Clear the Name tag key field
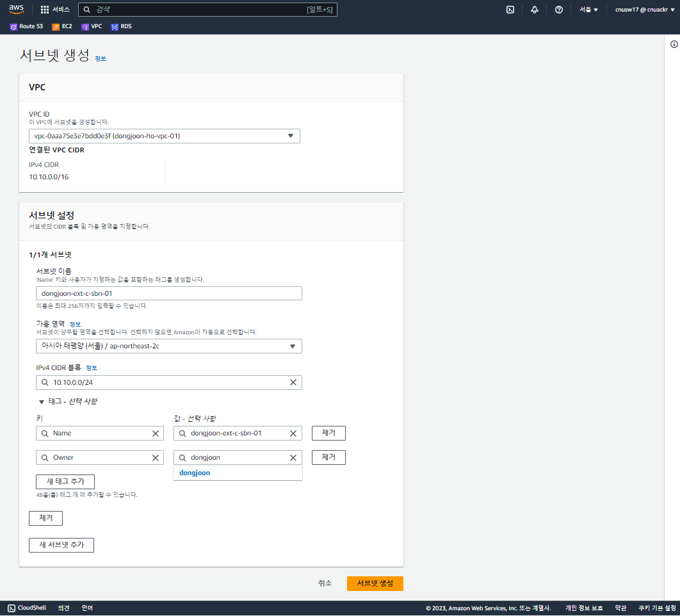The image size is (680, 616). point(155,434)
